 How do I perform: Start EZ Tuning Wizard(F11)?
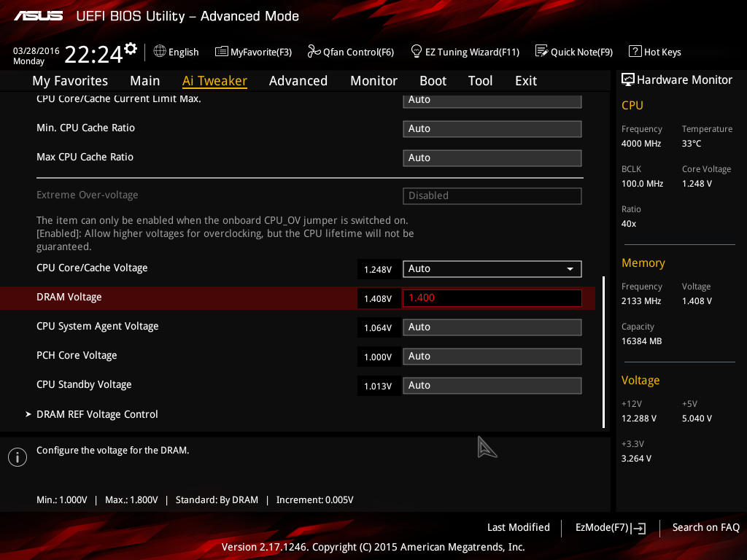(472, 52)
